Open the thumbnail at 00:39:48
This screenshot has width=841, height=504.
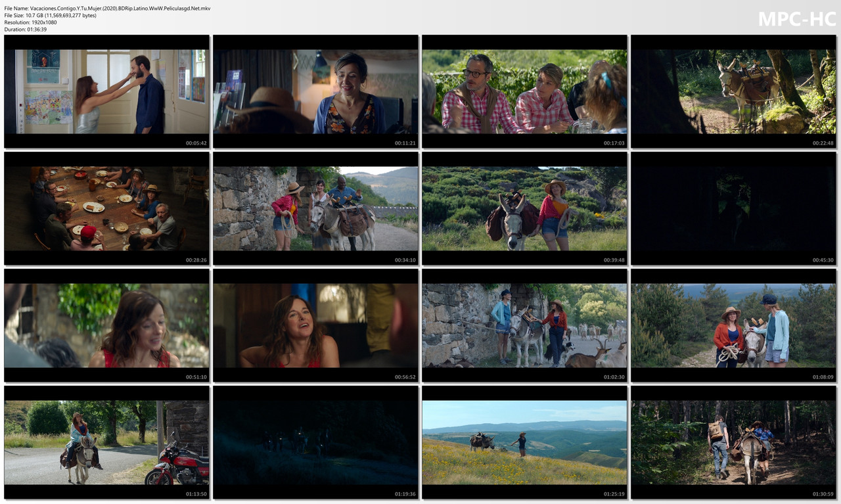524,208
